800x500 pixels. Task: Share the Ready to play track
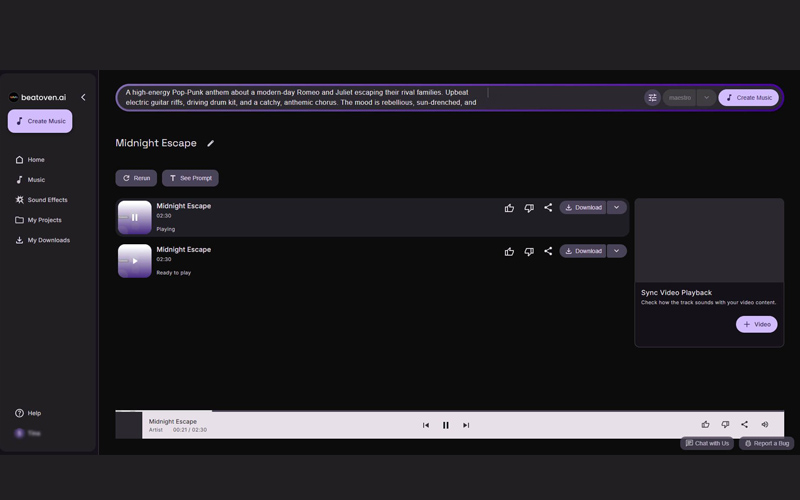[548, 251]
